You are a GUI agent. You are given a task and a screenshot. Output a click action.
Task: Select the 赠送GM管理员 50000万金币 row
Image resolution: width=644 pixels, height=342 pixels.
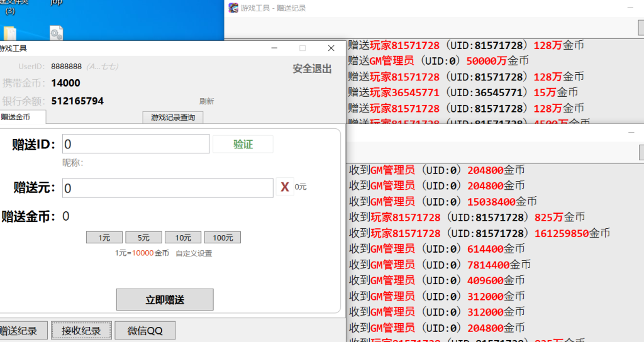[438, 61]
